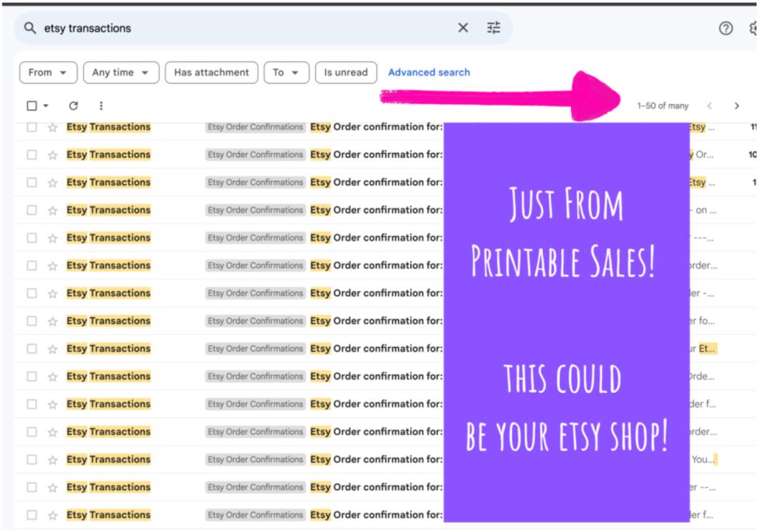769x532 pixels.
Task: Enable the Has attachment filter
Action: [211, 72]
